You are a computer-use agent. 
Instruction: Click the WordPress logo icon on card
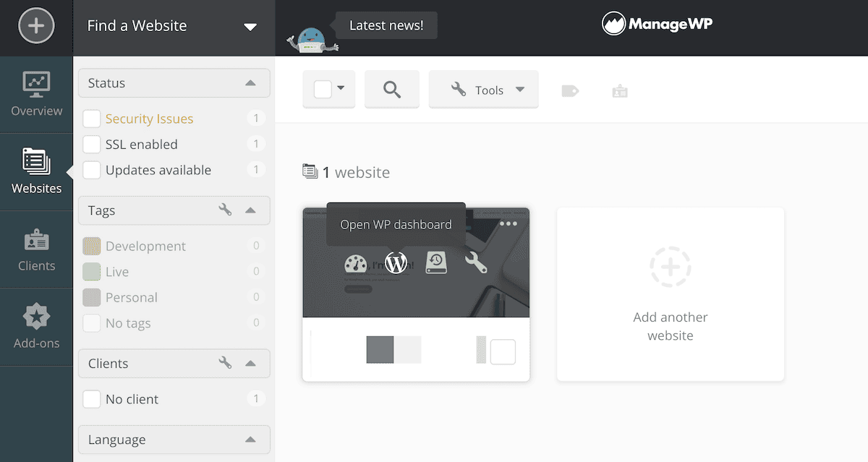(396, 263)
